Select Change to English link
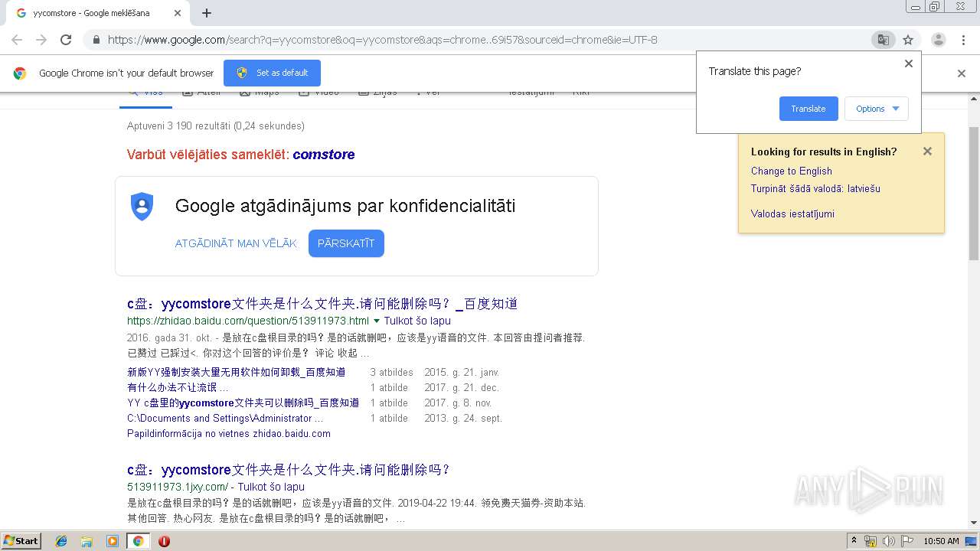Image resolution: width=980 pixels, height=551 pixels. click(x=792, y=171)
